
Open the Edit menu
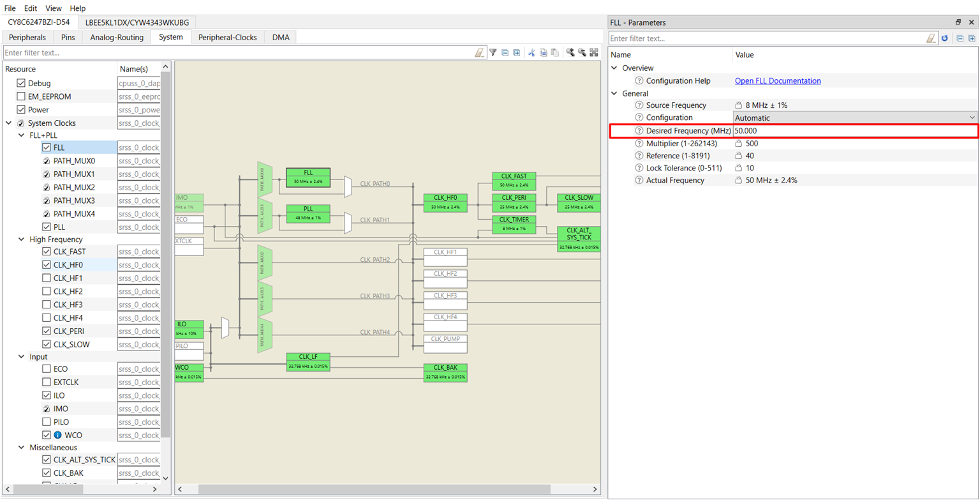pos(31,8)
